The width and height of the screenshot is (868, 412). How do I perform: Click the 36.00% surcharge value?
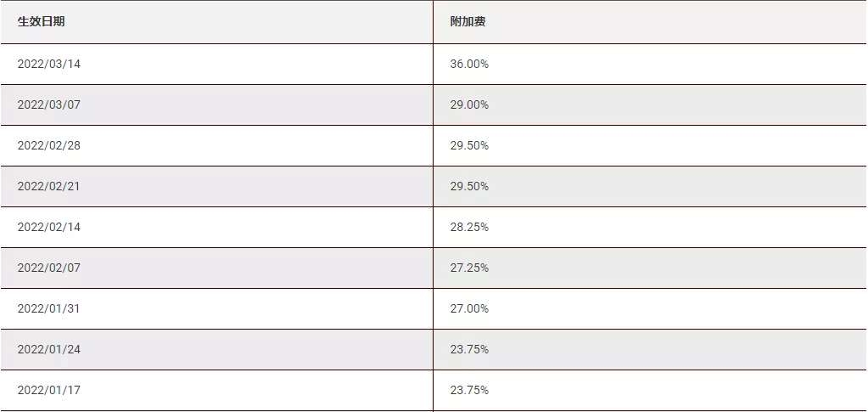[x=469, y=64]
